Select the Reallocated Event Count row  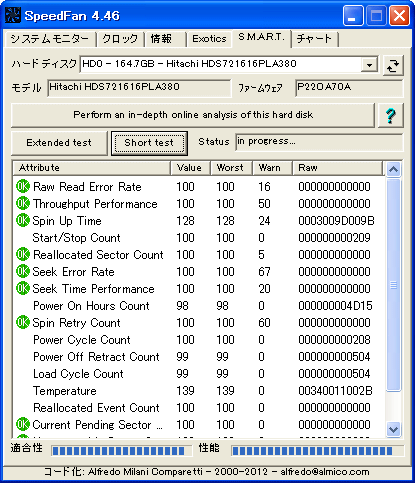pos(199,408)
